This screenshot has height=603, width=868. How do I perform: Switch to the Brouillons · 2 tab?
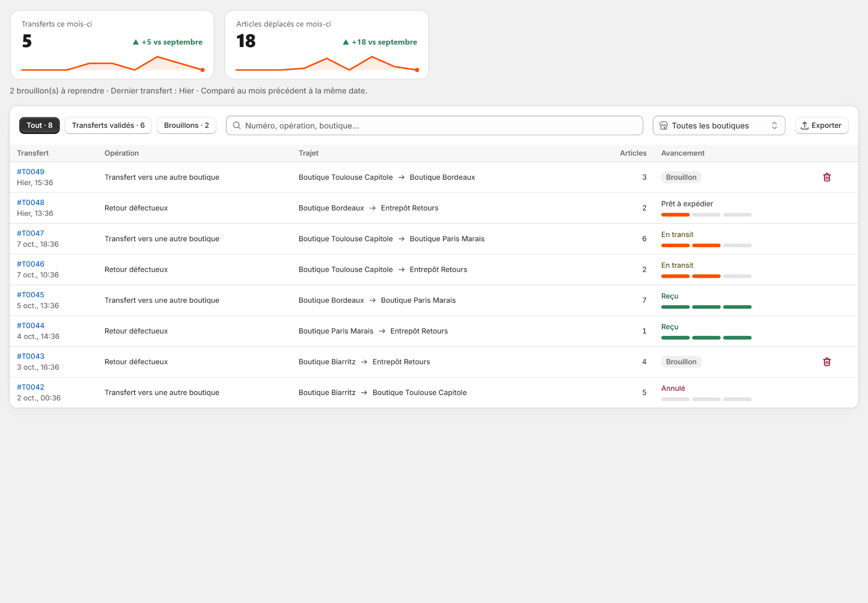(x=186, y=126)
